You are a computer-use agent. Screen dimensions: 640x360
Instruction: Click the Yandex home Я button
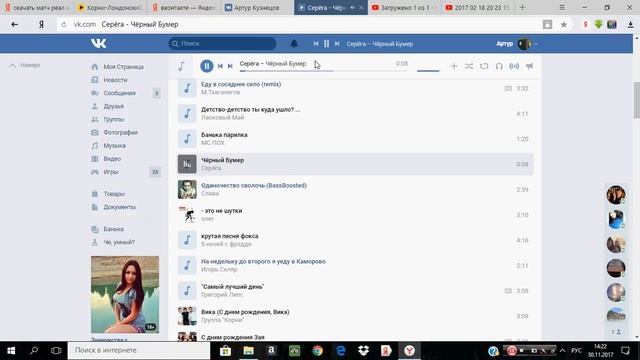pos(41,24)
